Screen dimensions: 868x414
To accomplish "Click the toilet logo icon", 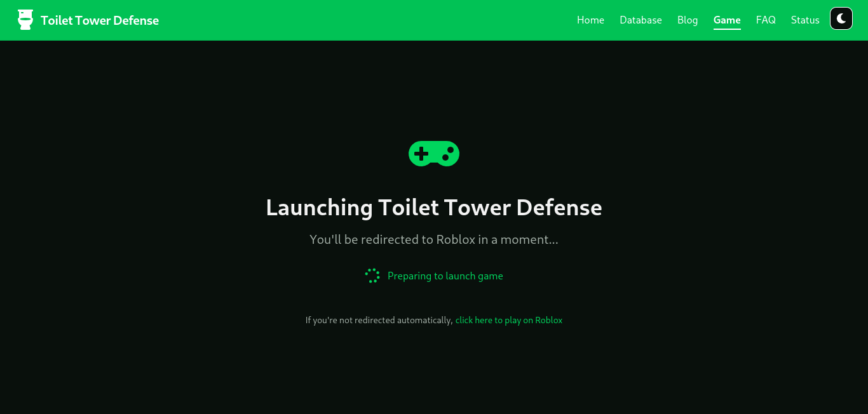I will click(x=25, y=20).
